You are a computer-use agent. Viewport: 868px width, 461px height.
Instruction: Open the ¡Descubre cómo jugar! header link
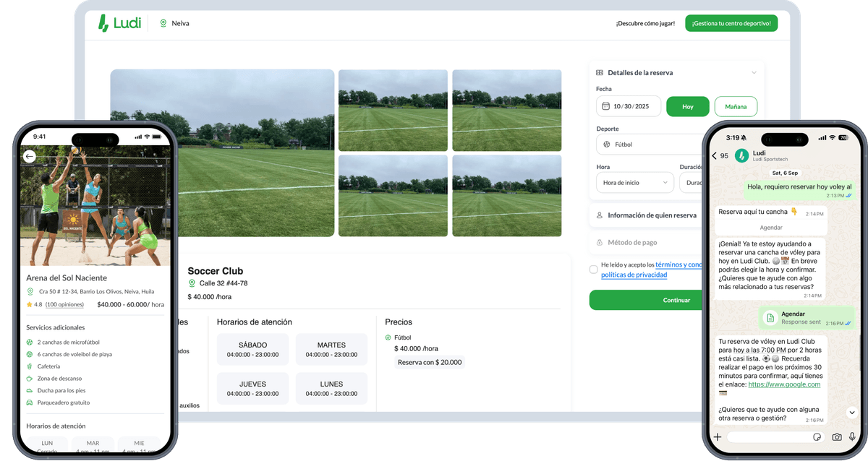[645, 23]
